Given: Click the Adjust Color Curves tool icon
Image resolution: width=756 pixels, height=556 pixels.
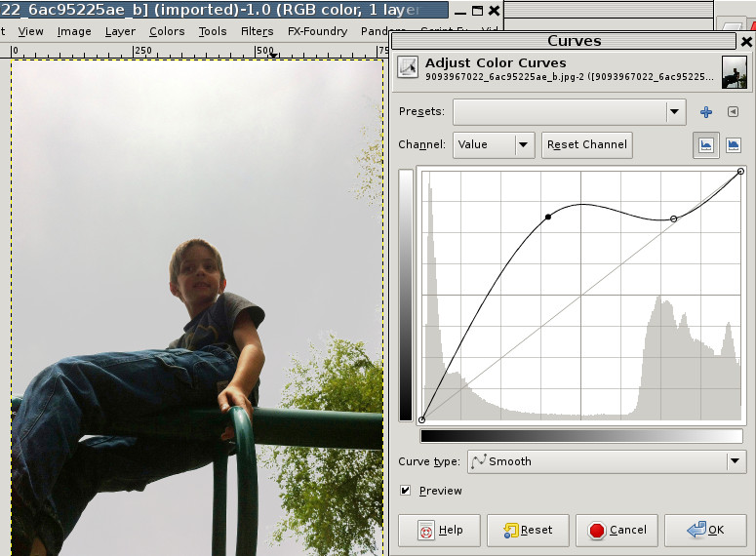Looking at the screenshot, I should pyautogui.click(x=408, y=67).
